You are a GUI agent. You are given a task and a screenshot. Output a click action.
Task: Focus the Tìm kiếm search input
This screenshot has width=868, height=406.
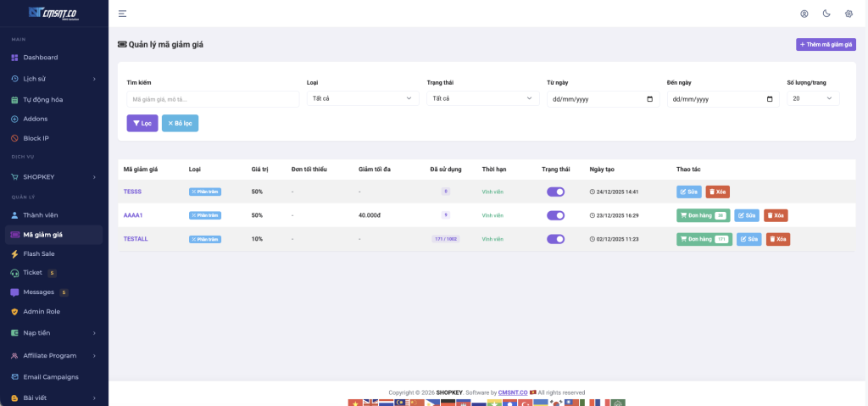pyautogui.click(x=213, y=99)
